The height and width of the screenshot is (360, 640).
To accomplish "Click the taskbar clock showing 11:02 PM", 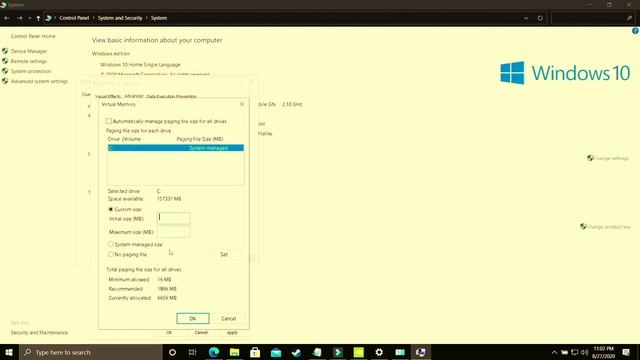I will [x=604, y=352].
